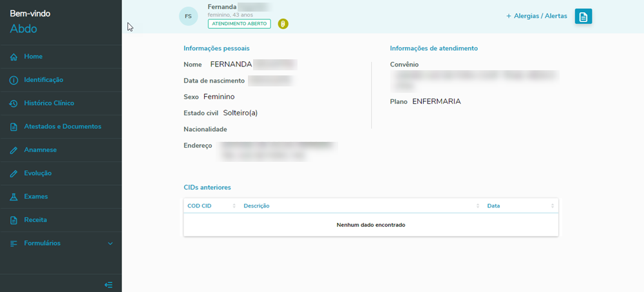
Task: Click the 'FERNANDA' name value
Action: [x=231, y=64]
